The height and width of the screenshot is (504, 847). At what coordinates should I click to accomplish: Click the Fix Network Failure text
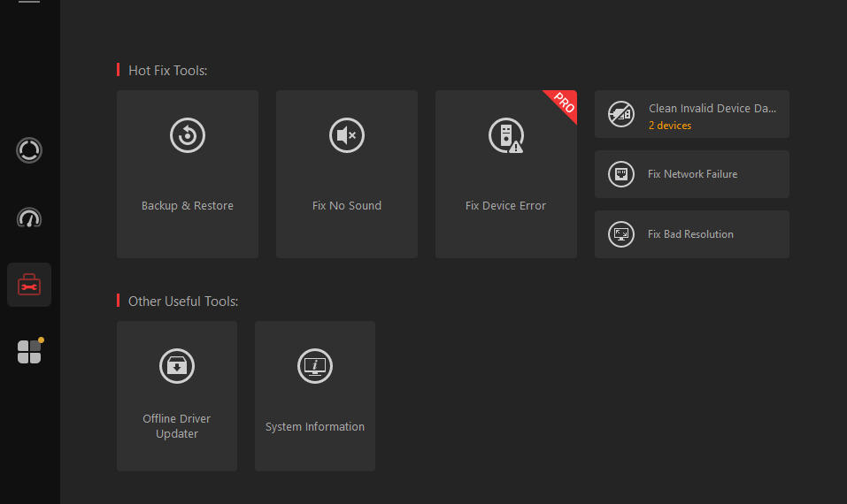point(692,174)
